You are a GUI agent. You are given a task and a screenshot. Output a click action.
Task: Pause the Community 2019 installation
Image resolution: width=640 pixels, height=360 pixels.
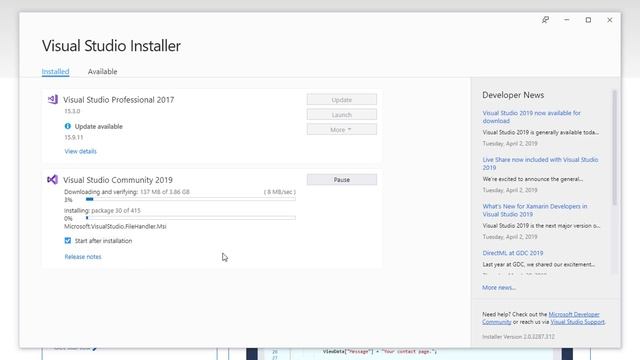tap(342, 180)
